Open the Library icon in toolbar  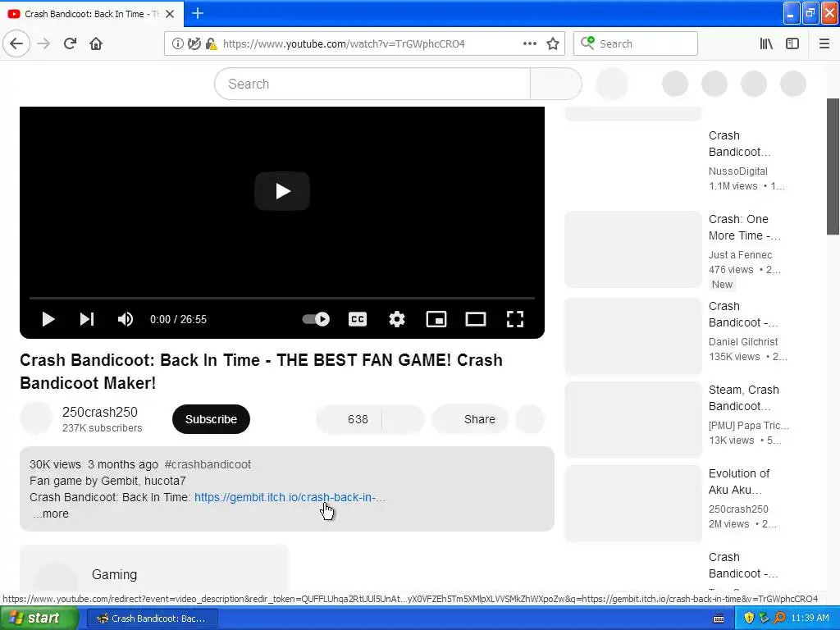point(766,43)
